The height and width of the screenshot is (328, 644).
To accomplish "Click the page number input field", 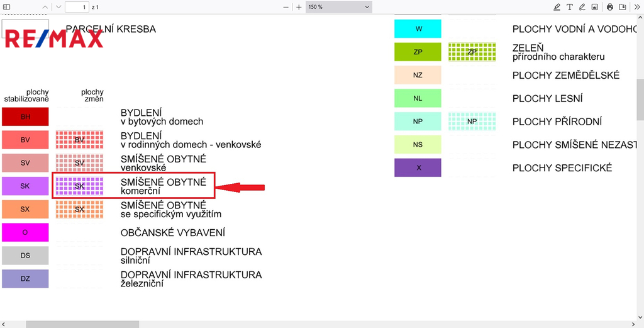I will pos(76,7).
